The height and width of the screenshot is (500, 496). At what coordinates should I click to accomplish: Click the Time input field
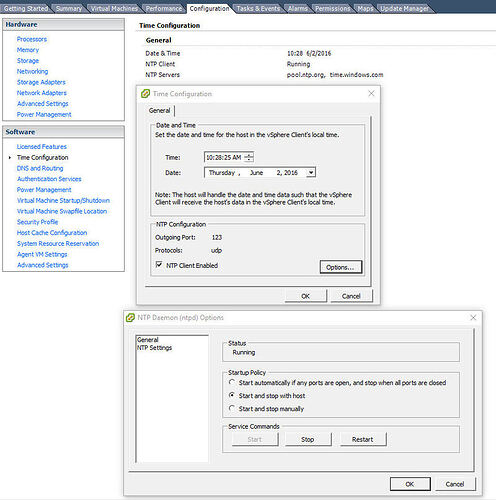point(224,157)
